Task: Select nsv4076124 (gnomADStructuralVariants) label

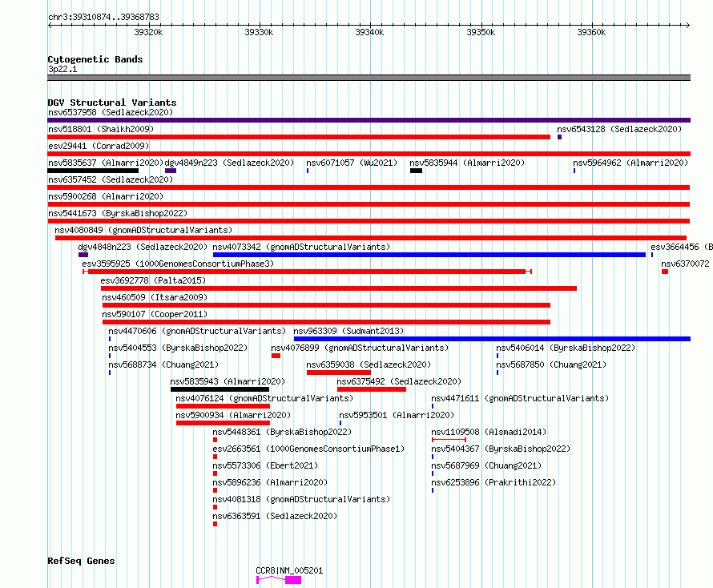Action: tap(264, 398)
